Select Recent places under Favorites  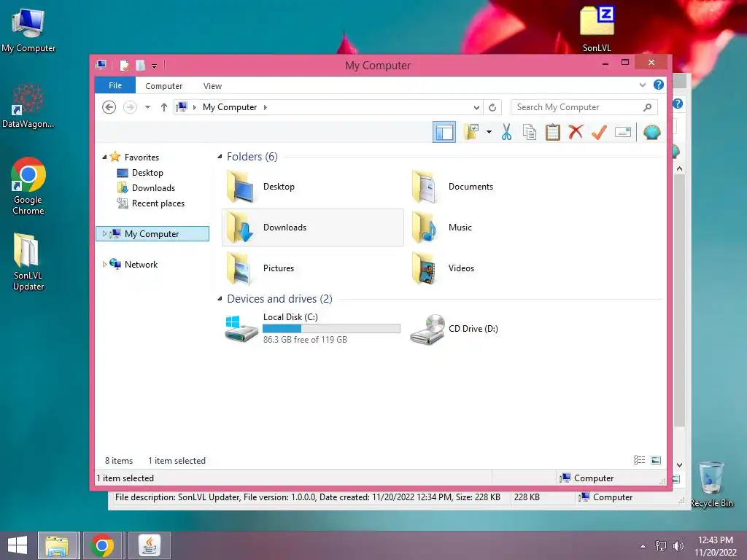(158, 203)
